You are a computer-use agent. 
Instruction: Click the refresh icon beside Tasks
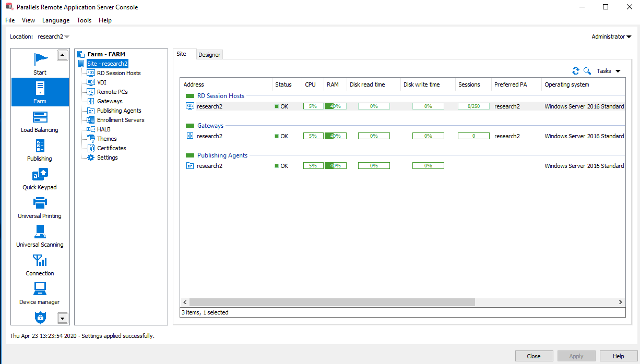pyautogui.click(x=576, y=71)
